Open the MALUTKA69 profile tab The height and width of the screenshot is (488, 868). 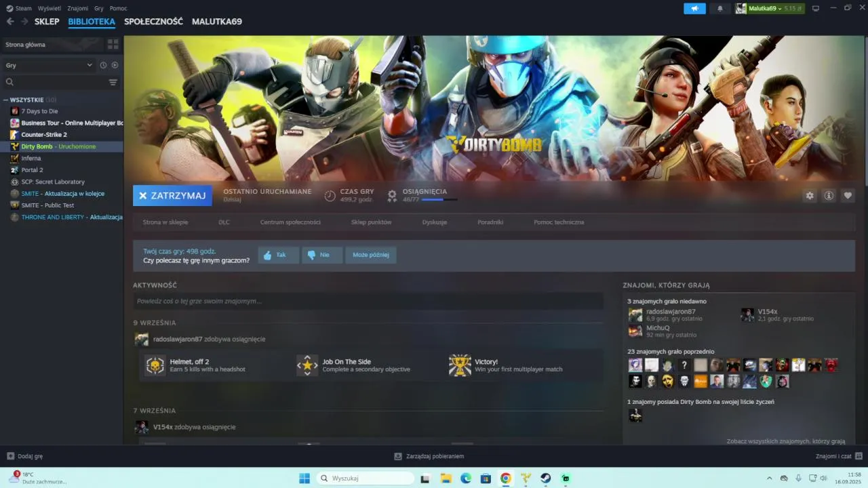point(217,22)
